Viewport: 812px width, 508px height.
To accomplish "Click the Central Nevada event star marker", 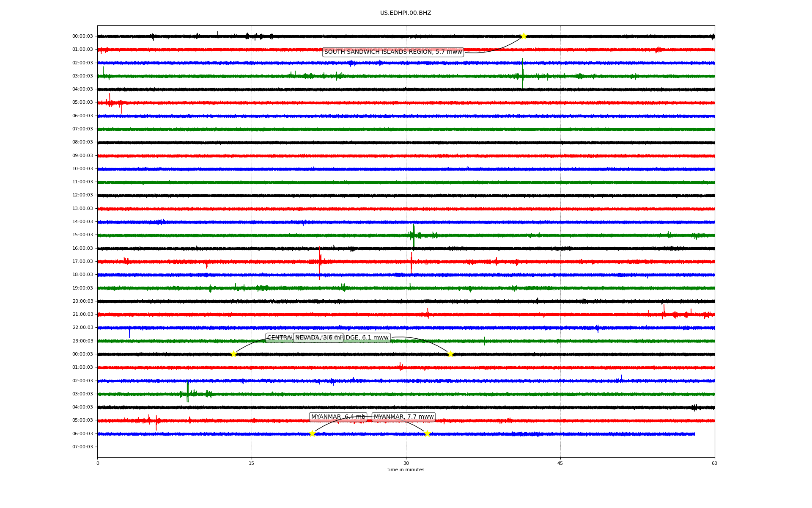I will [x=233, y=354].
